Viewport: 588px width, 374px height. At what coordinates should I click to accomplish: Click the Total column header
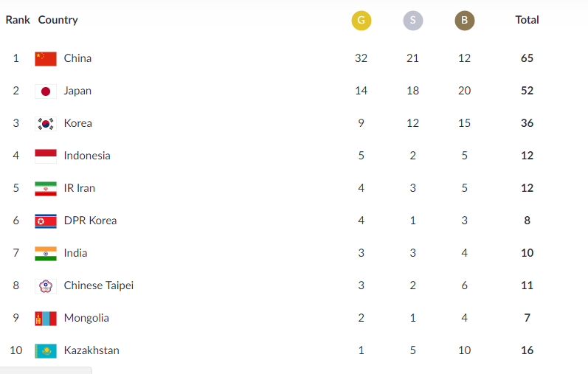pos(527,20)
